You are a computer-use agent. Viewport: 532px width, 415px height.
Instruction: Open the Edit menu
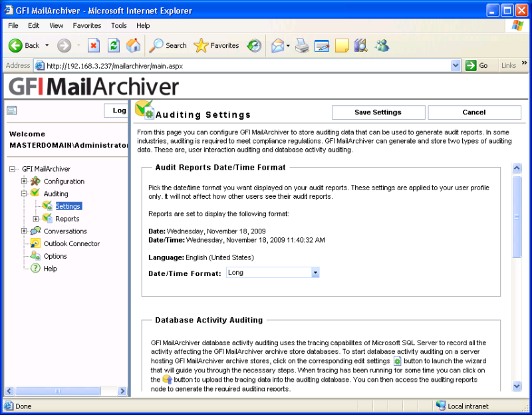34,25
